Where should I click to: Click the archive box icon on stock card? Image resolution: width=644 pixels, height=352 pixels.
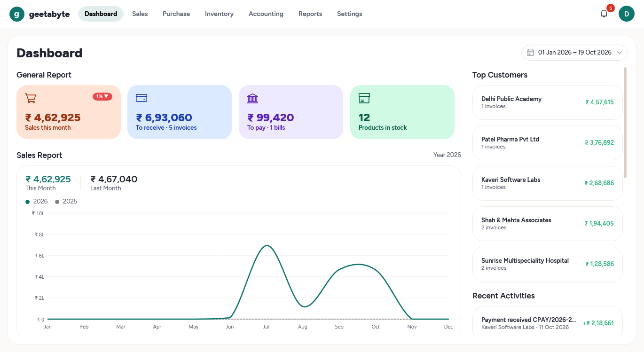(364, 98)
